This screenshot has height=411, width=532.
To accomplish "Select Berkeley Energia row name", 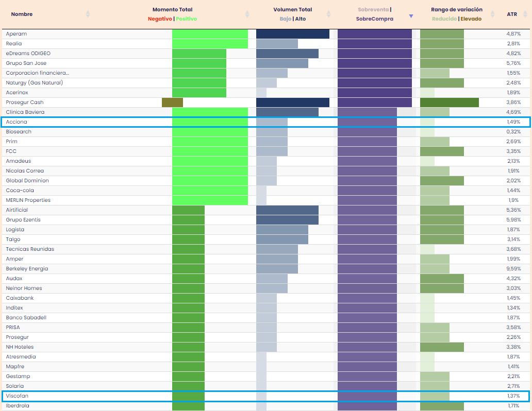I will (27, 269).
